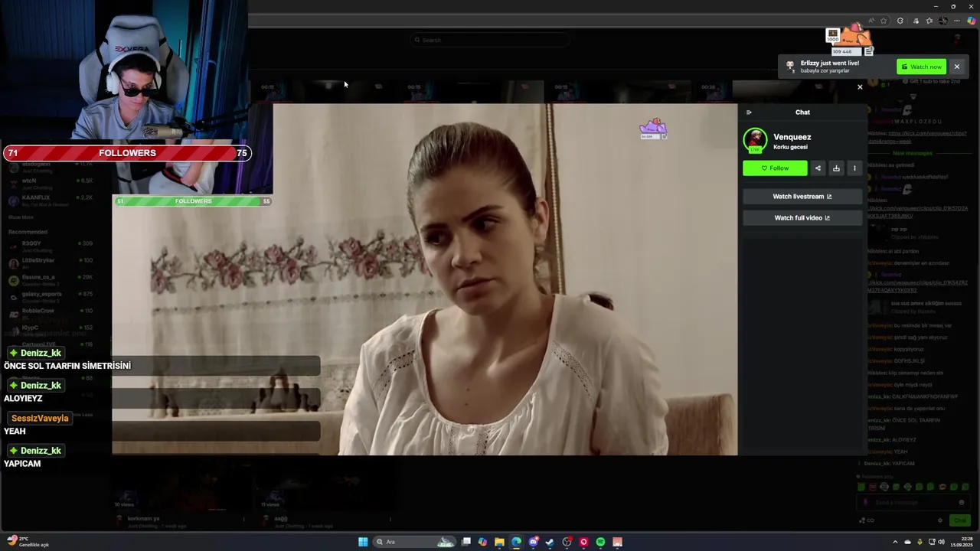Show hidden system tray icons
Image resolution: width=980 pixels, height=551 pixels.
(895, 542)
